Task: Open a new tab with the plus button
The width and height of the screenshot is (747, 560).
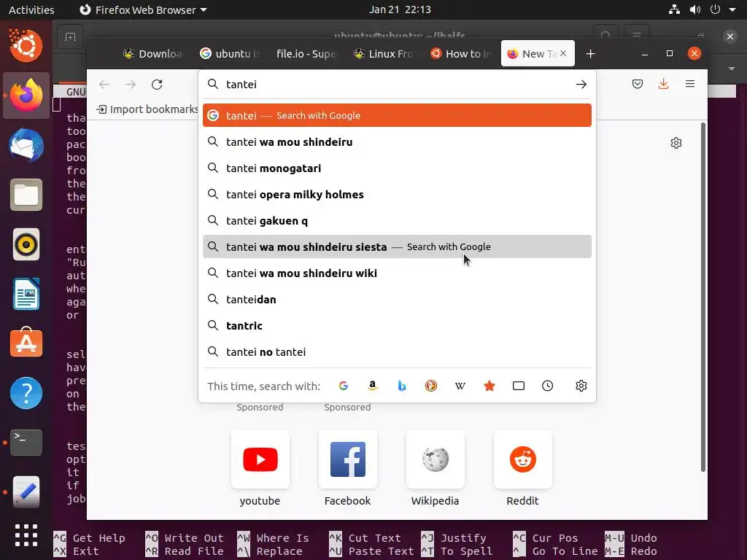Action: (x=591, y=54)
